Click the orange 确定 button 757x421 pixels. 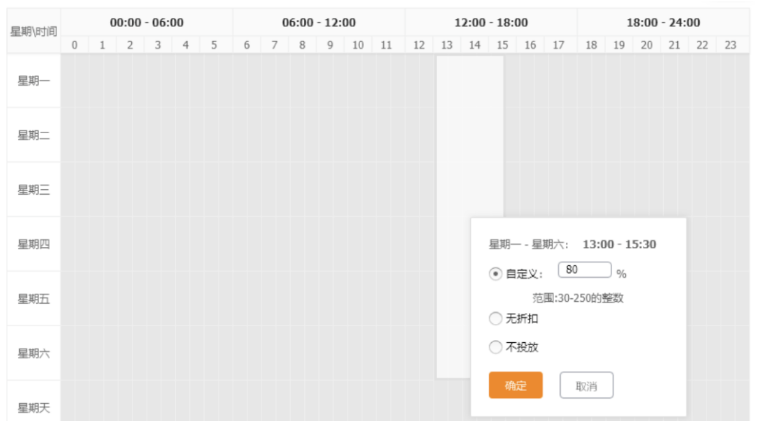click(x=515, y=385)
